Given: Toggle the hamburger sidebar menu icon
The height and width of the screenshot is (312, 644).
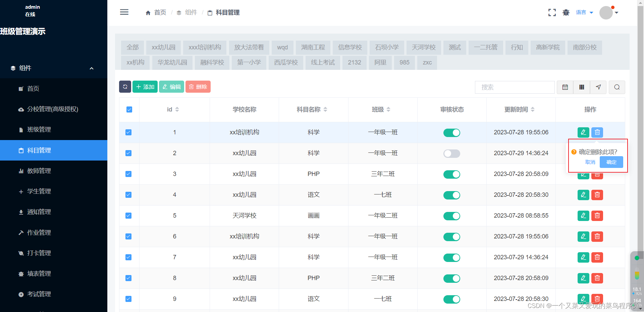Looking at the screenshot, I should click(124, 12).
